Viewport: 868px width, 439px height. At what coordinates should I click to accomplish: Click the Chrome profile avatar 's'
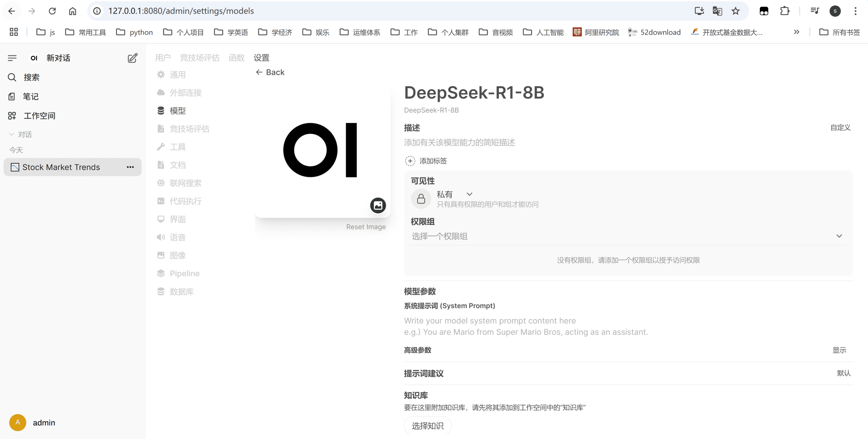835,11
